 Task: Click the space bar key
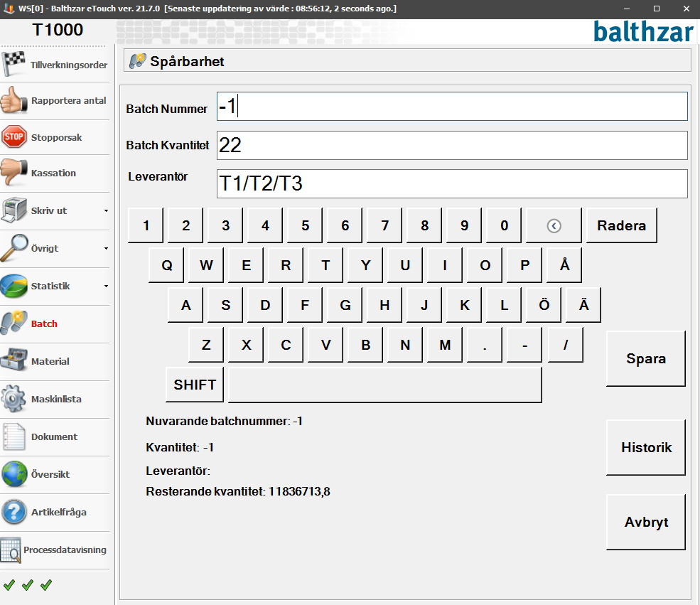pyautogui.click(x=384, y=385)
